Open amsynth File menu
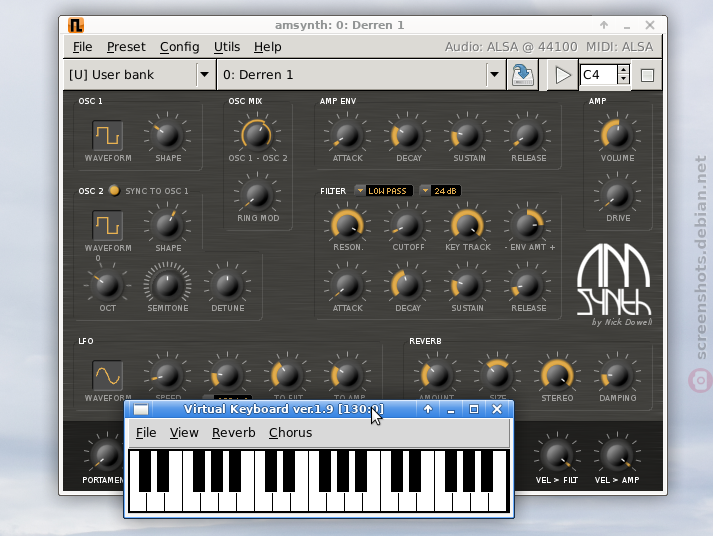 82,47
